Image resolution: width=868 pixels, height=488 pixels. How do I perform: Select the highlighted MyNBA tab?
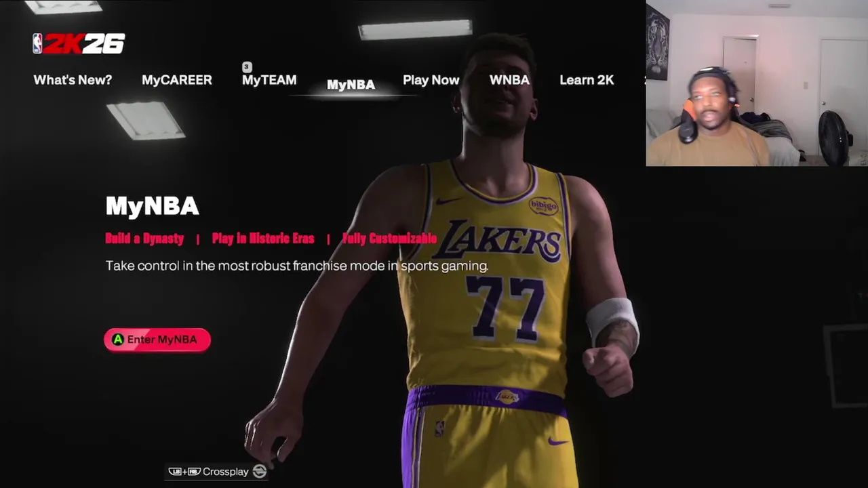coord(351,85)
